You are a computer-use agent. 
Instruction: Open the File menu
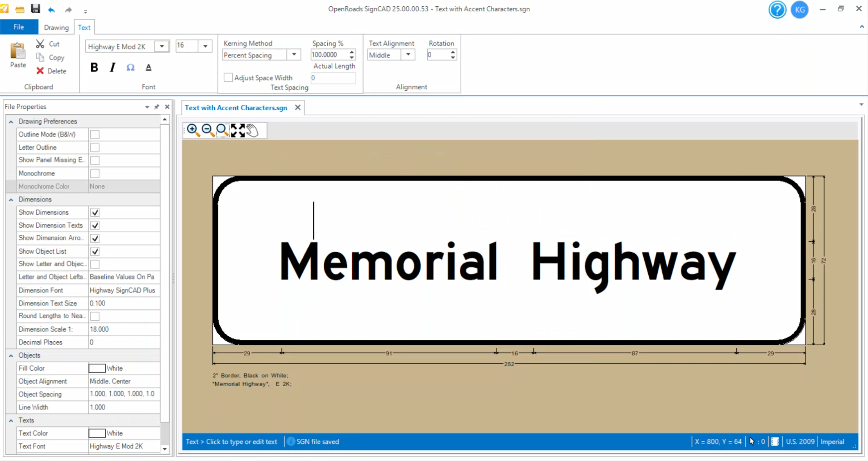pyautogui.click(x=19, y=27)
